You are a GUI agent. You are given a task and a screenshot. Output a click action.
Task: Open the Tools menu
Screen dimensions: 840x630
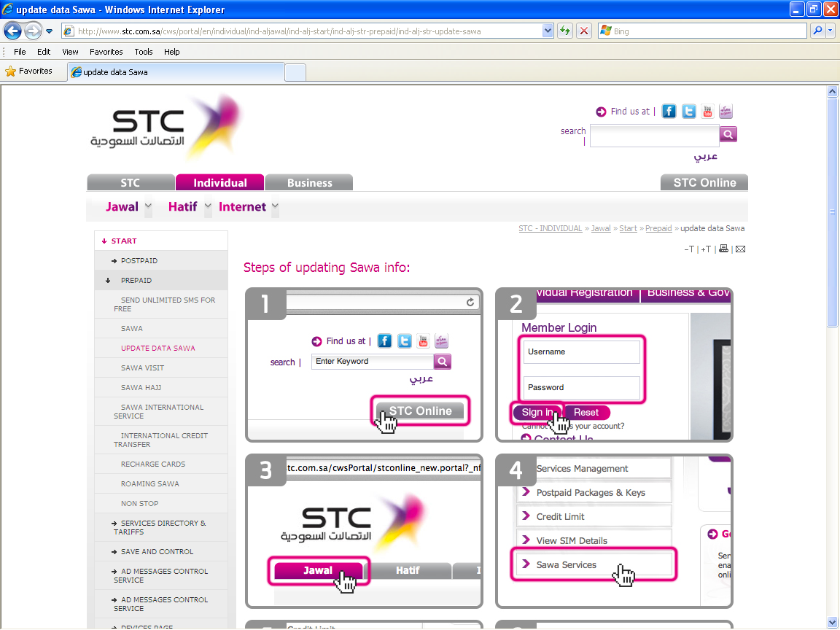click(144, 52)
